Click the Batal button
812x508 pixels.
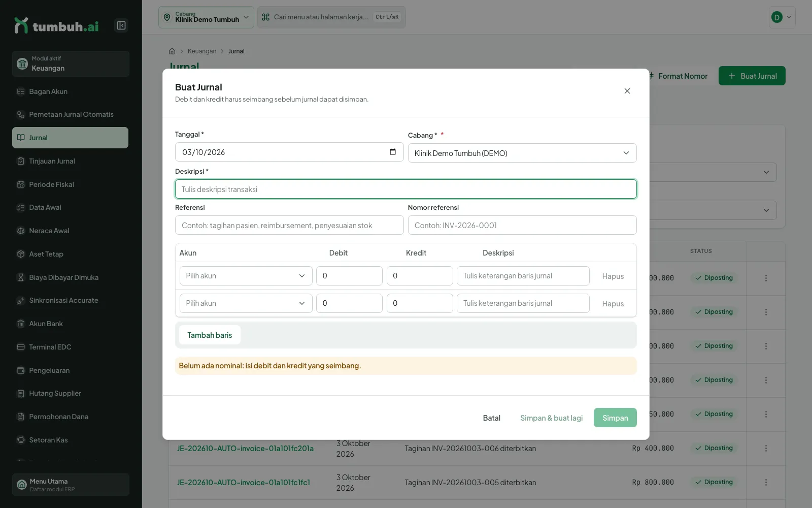[x=491, y=418]
